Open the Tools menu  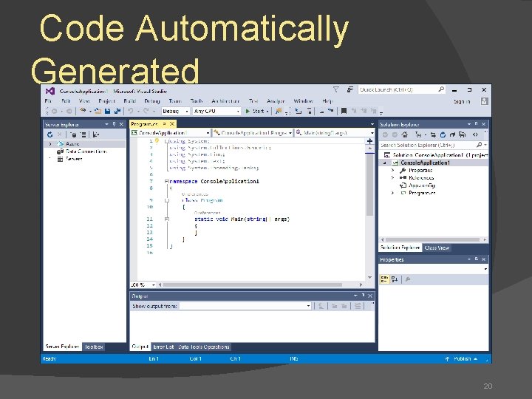pos(197,101)
